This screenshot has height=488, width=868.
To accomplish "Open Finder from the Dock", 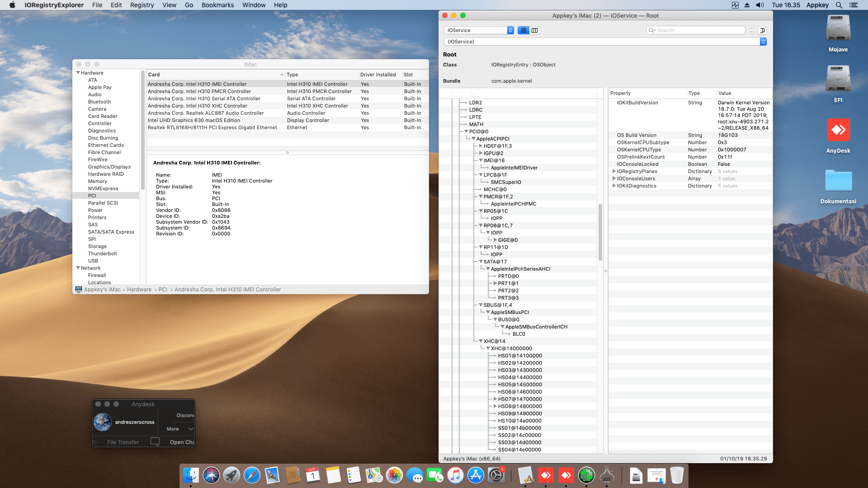I will [x=191, y=475].
